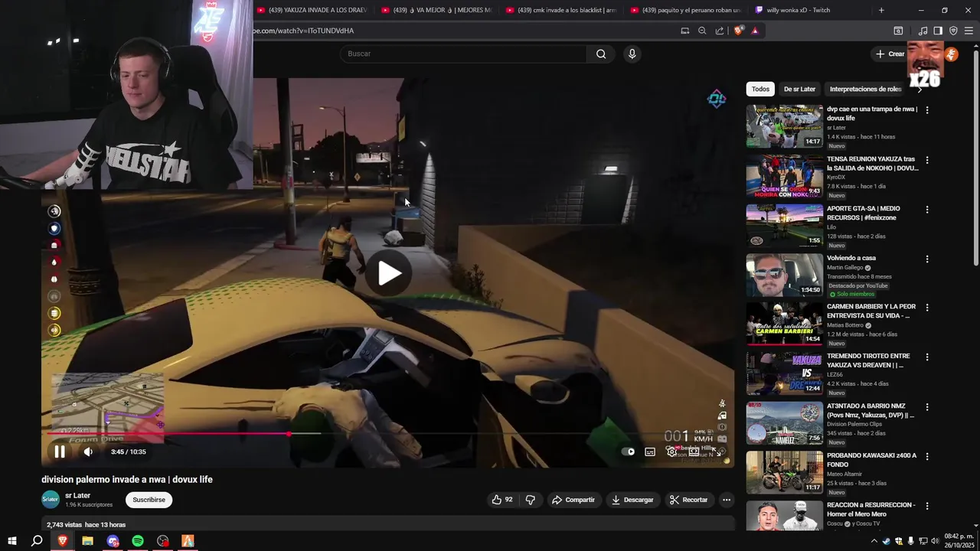This screenshot has width=980, height=551.
Task: Click the Compartir button
Action: pos(573,500)
